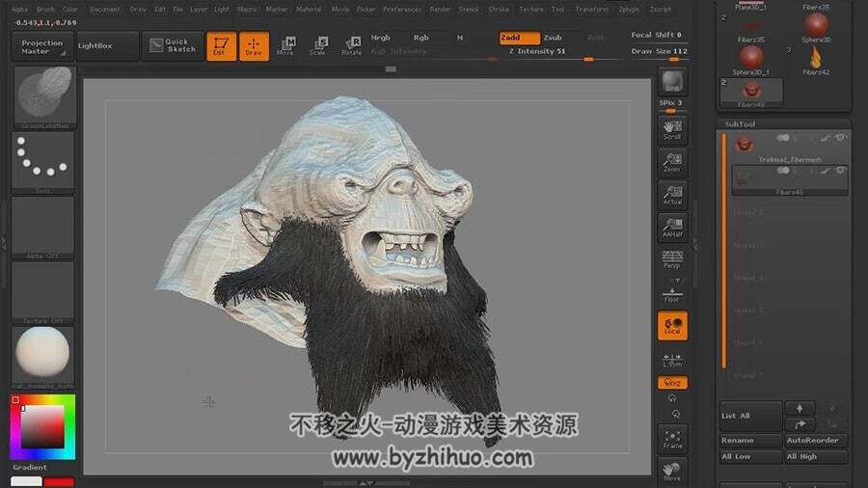The height and width of the screenshot is (488, 868).
Task: Toggle polypaint brush icon on Trollhead_Fibermesh
Action: pyautogui.click(x=826, y=138)
